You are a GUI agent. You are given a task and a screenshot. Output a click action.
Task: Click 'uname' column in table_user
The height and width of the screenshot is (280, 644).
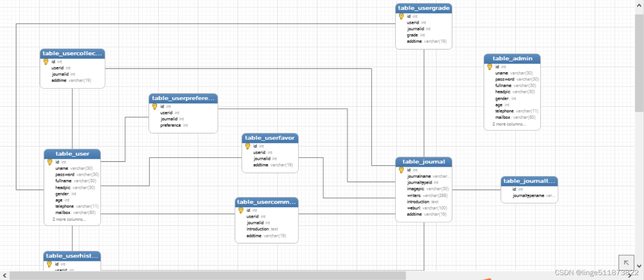[74, 169]
